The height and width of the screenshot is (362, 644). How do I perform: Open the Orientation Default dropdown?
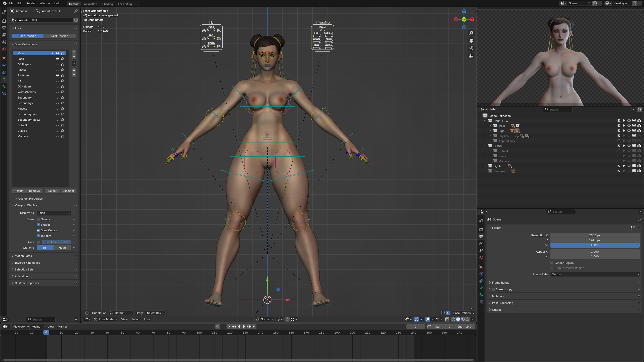[121, 313]
